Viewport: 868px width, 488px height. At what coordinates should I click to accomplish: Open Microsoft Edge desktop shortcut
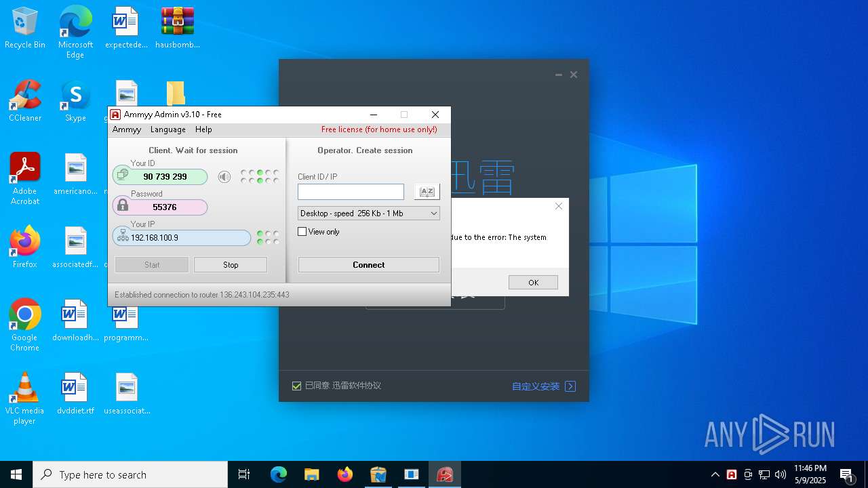(75, 33)
